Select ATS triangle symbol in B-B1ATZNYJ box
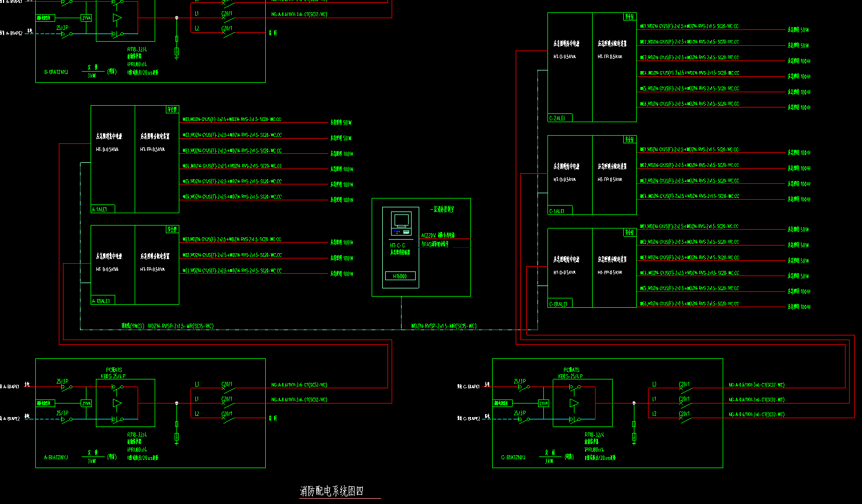The width and height of the screenshot is (862, 504). (117, 18)
